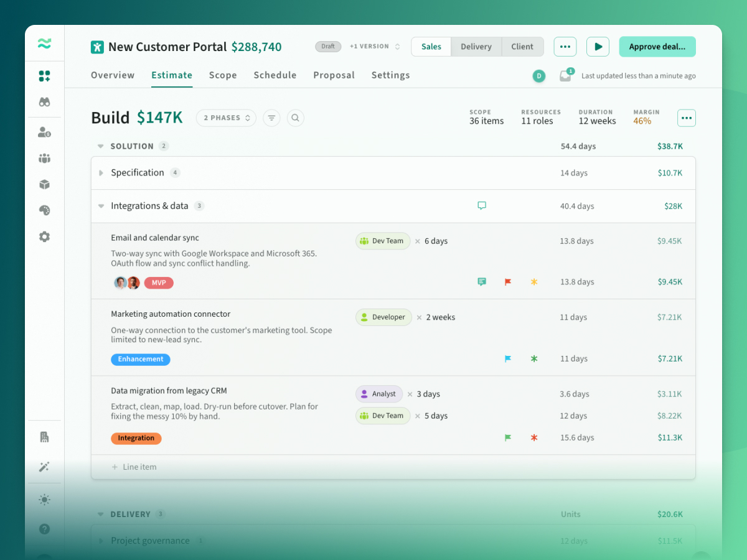Open the dashboard add icon in sidebar
The height and width of the screenshot is (560, 747).
[44, 76]
